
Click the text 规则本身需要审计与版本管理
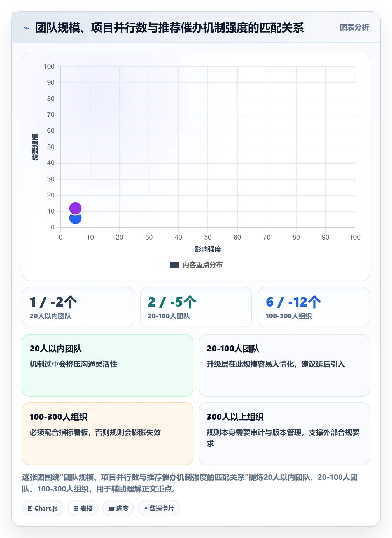tap(254, 432)
